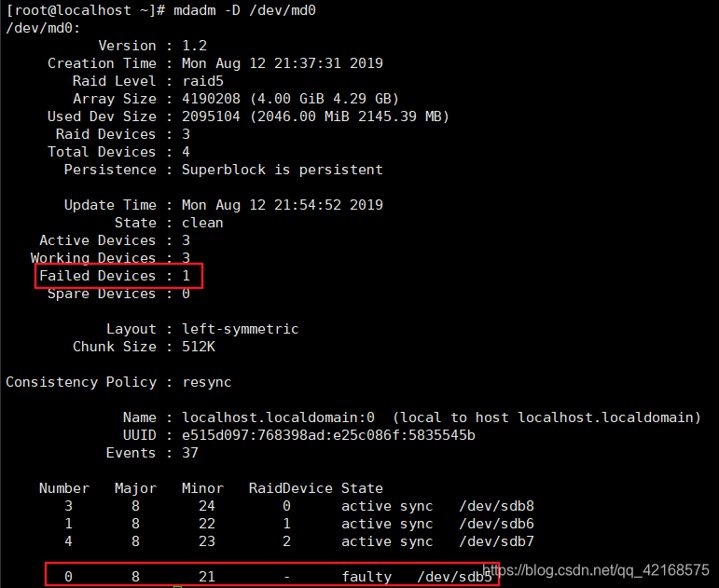Select the Layout value left-symmetric
Image resolution: width=719 pixels, height=588 pixels.
coord(241,329)
